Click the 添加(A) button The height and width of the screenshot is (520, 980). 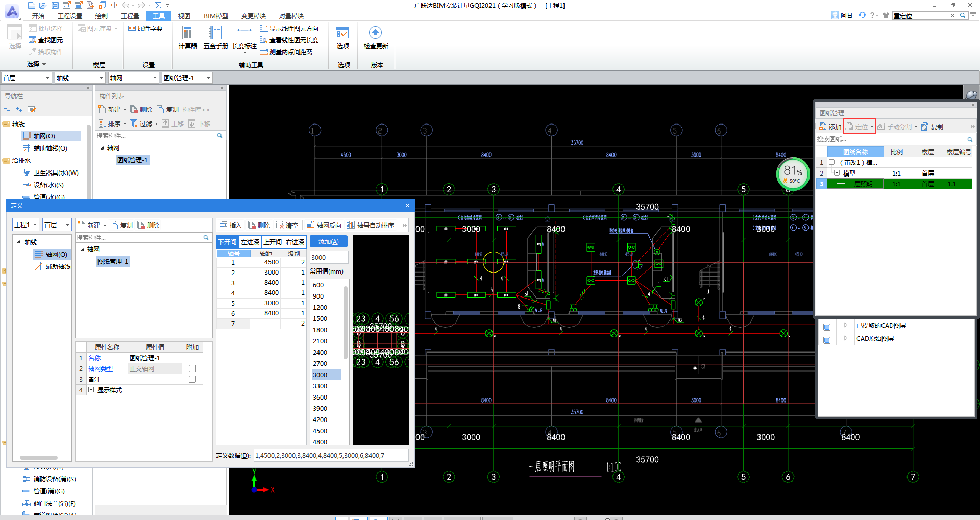pos(328,242)
